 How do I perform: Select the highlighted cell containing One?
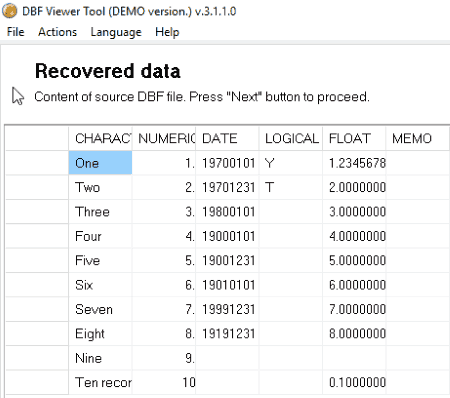pyautogui.click(x=100, y=163)
